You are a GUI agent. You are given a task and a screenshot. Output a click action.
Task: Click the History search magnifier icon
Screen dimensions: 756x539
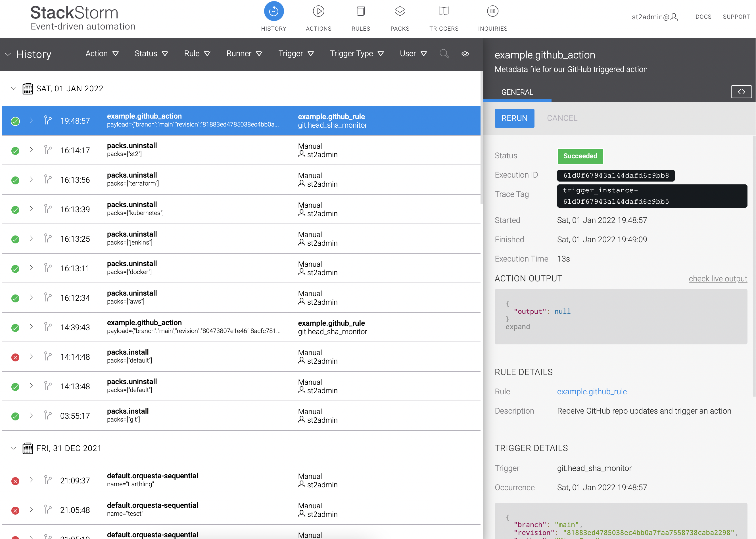[444, 54]
